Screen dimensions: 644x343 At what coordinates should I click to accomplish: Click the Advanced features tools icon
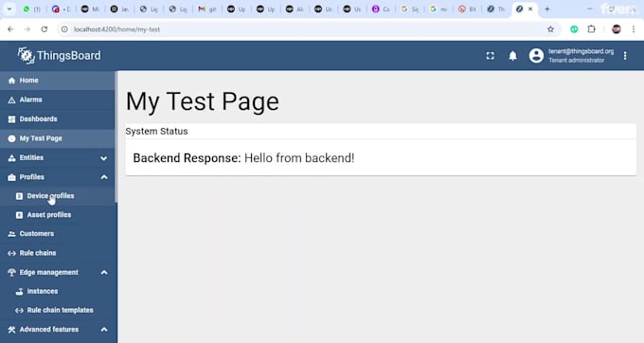tap(11, 330)
